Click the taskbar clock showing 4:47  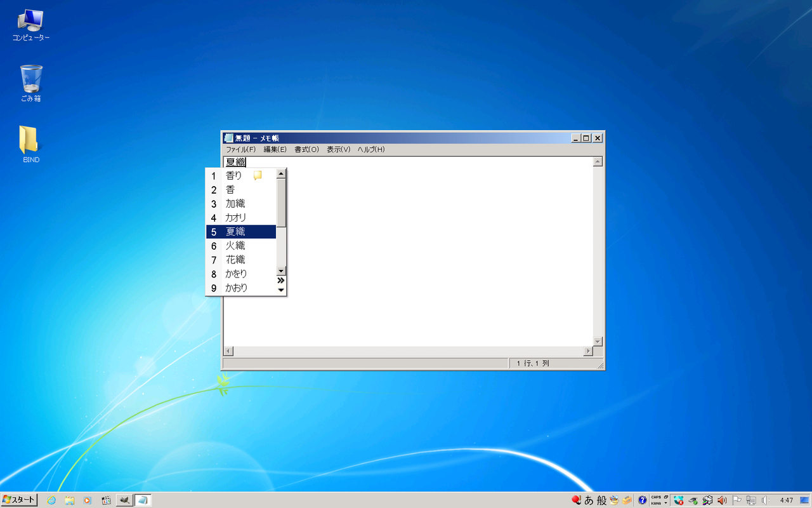787,500
